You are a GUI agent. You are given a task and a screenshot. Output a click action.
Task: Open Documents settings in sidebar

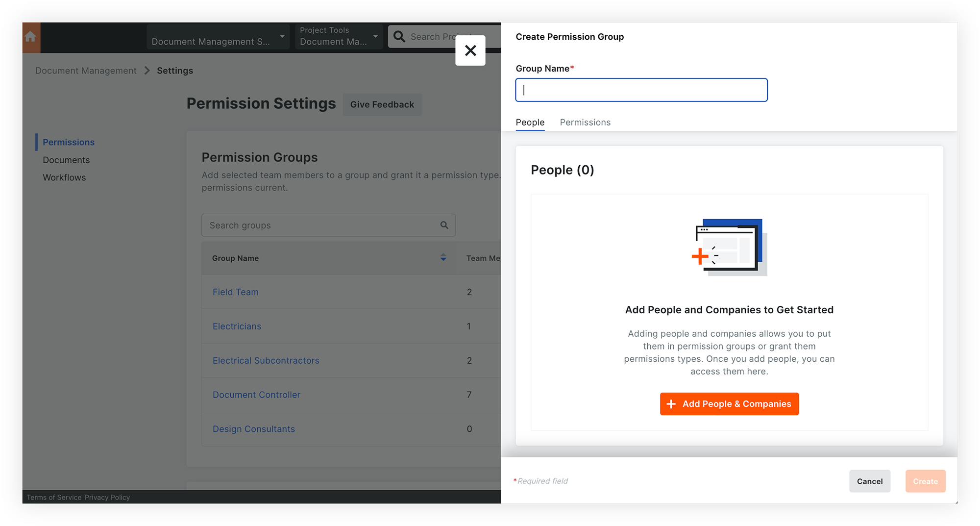tap(66, 160)
